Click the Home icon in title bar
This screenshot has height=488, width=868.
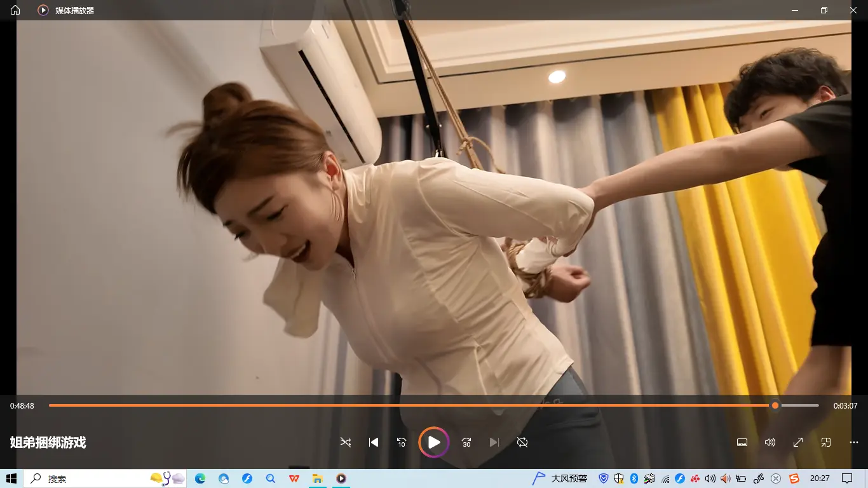point(15,10)
